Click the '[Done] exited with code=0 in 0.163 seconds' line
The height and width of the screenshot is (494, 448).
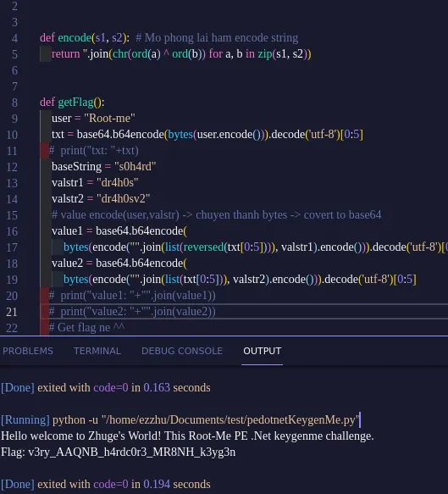[106, 387]
